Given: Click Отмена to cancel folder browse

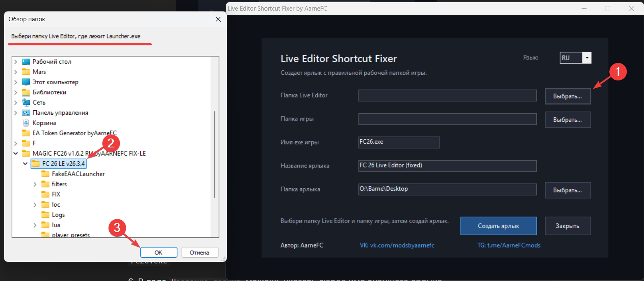Looking at the screenshot, I should pyautogui.click(x=199, y=252).
